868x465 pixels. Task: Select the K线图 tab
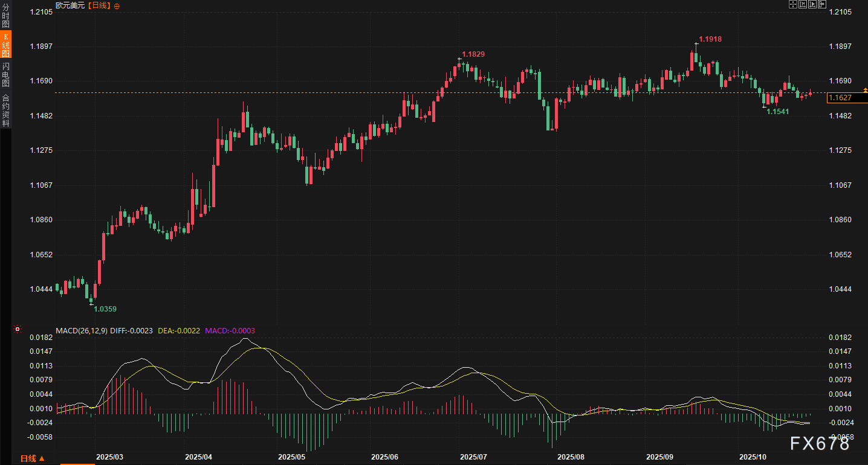click(5, 45)
